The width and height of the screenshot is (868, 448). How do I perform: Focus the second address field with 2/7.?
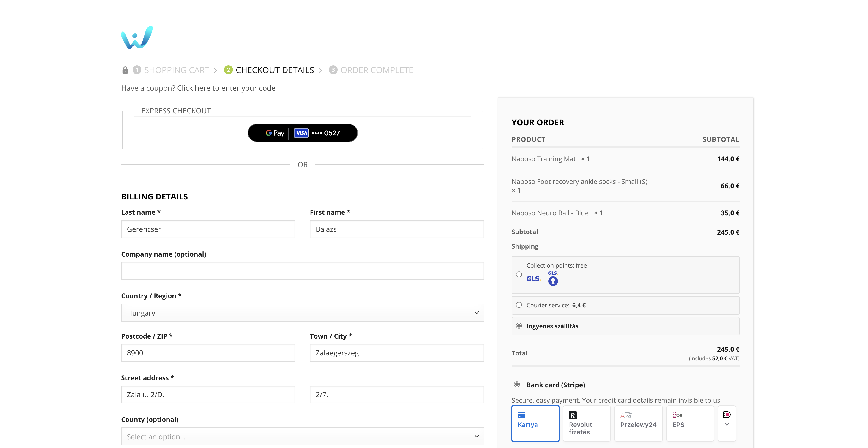click(x=397, y=394)
